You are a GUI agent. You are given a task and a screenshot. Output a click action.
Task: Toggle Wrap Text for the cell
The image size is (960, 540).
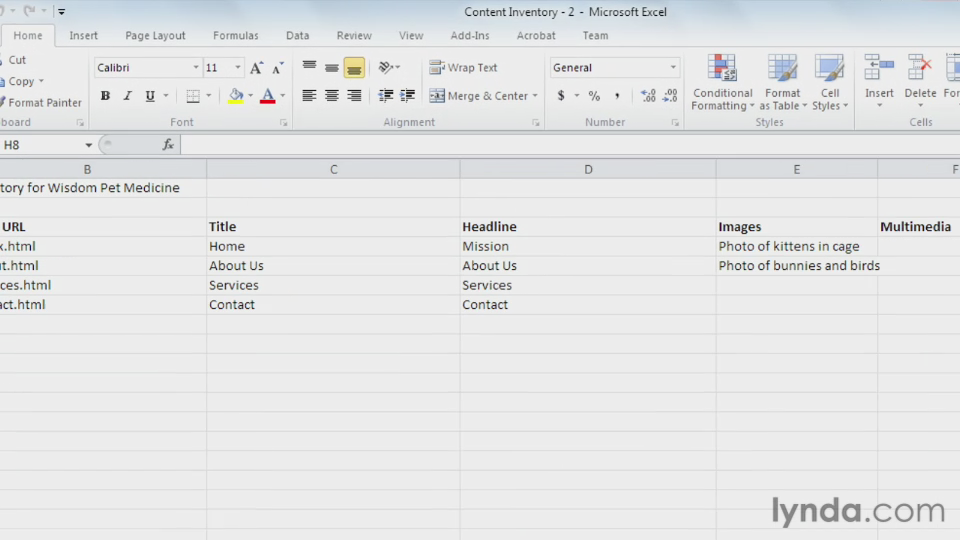pyautogui.click(x=463, y=68)
